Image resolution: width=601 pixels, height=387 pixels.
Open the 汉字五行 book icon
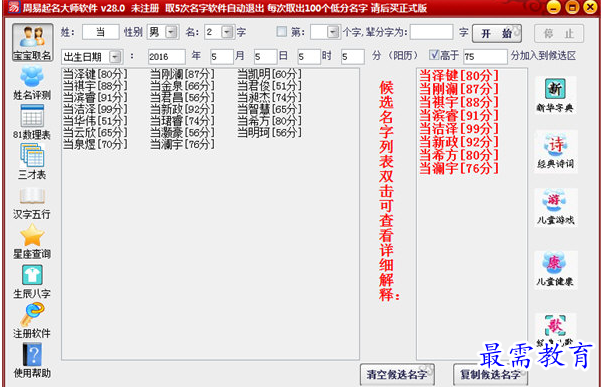click(x=32, y=203)
